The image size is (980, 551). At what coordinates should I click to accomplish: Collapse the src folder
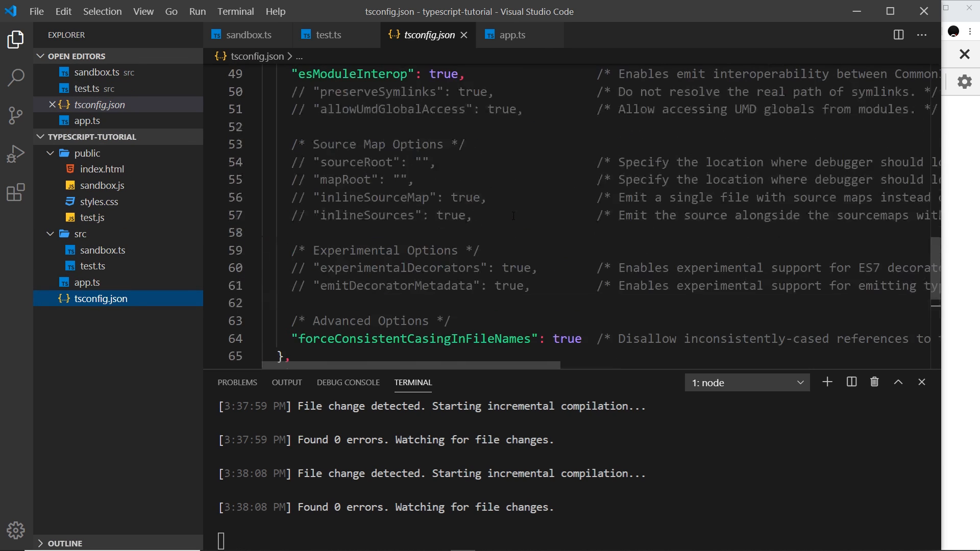[x=50, y=234]
